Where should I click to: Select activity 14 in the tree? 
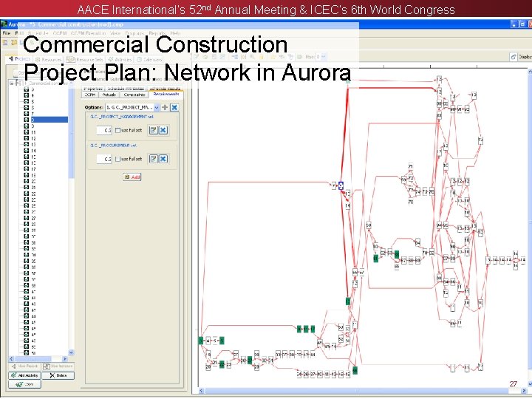tap(33, 151)
